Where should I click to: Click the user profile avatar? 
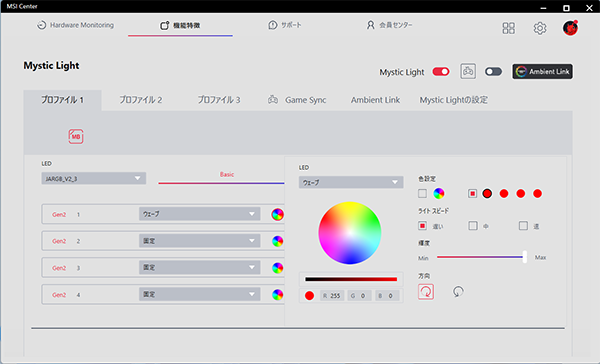(x=570, y=28)
